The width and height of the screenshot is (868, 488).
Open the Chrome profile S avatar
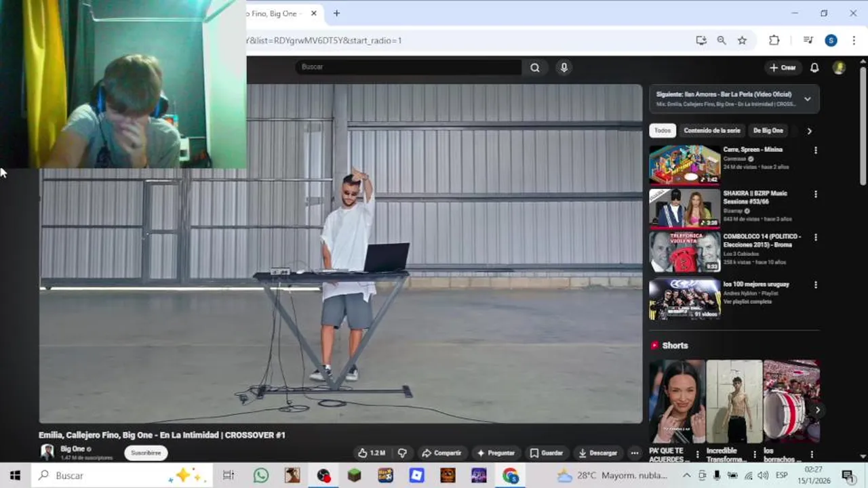[831, 41]
